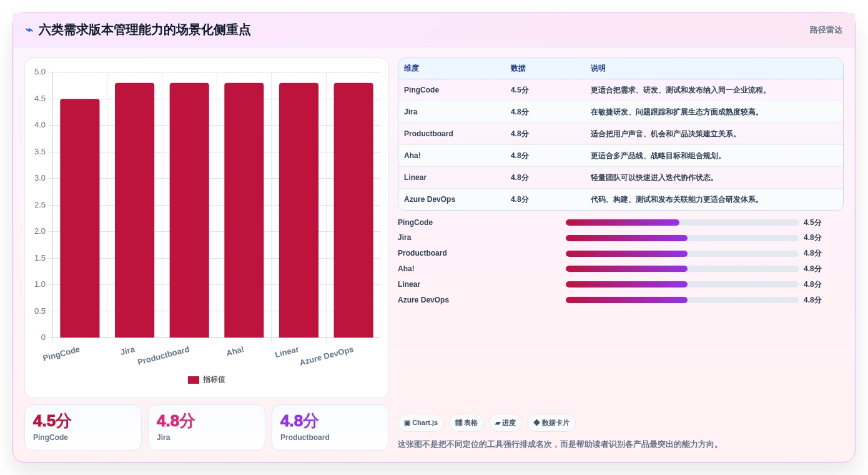The width and height of the screenshot is (868, 475).
Task: Toggle the 指标值 legend color box
Action: (x=194, y=380)
